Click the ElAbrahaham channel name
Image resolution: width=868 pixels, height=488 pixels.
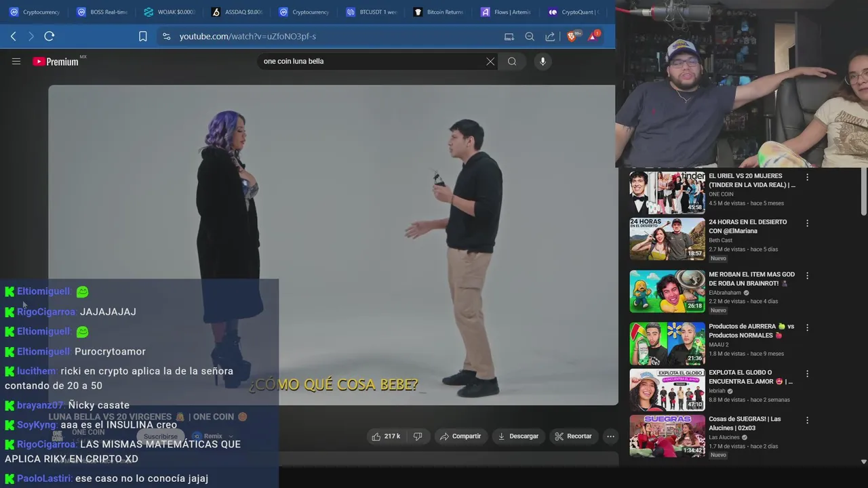point(725,293)
